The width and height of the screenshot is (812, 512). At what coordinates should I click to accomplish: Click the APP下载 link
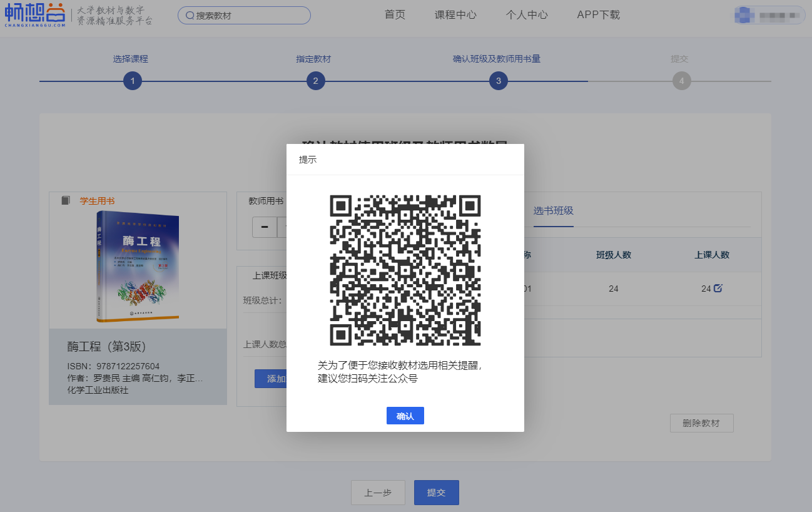point(598,15)
